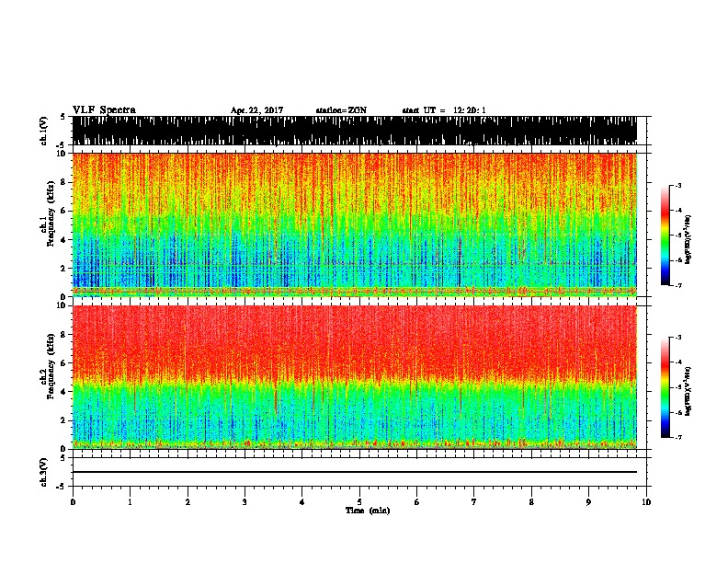This screenshot has width=728, height=563.
Task: Click the ch.2 spectrogram "6" kHz tick label
Action: tap(63, 363)
